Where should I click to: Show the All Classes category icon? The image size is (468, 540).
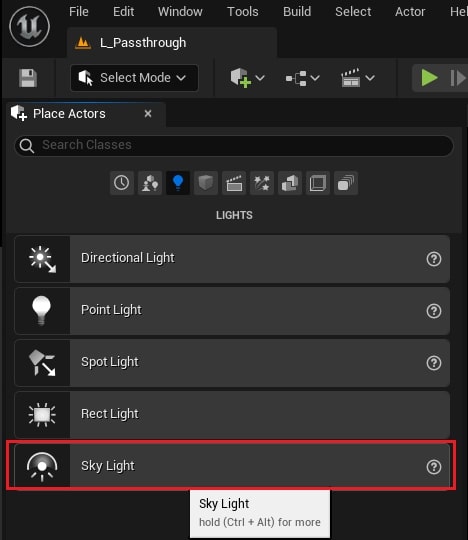coord(346,183)
